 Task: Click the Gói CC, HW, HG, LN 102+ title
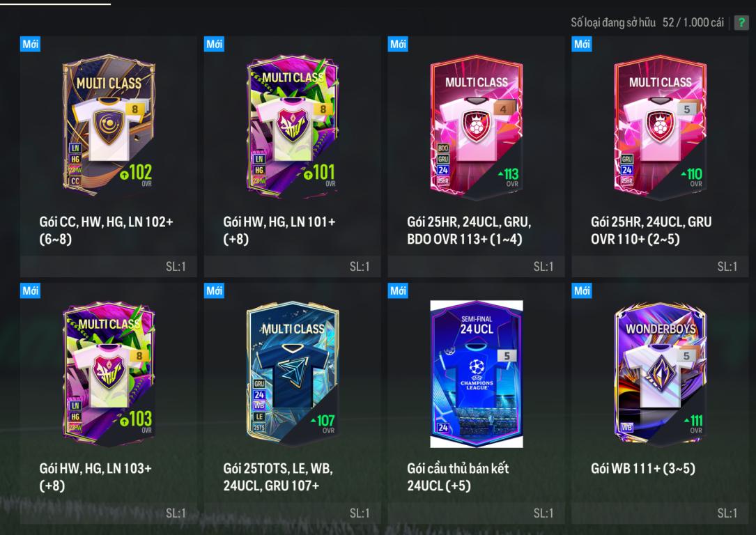point(106,231)
